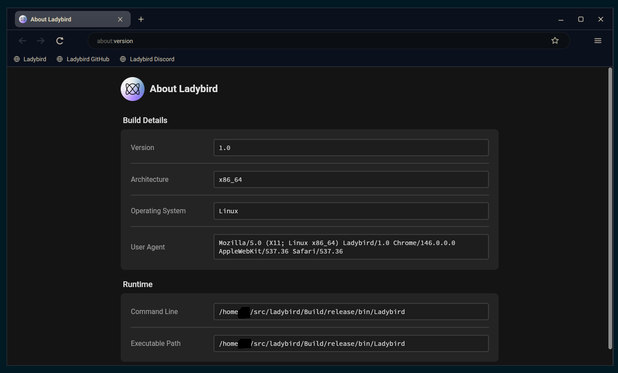This screenshot has width=618, height=373.
Task: Minimize the browser window
Action: coord(561,19)
